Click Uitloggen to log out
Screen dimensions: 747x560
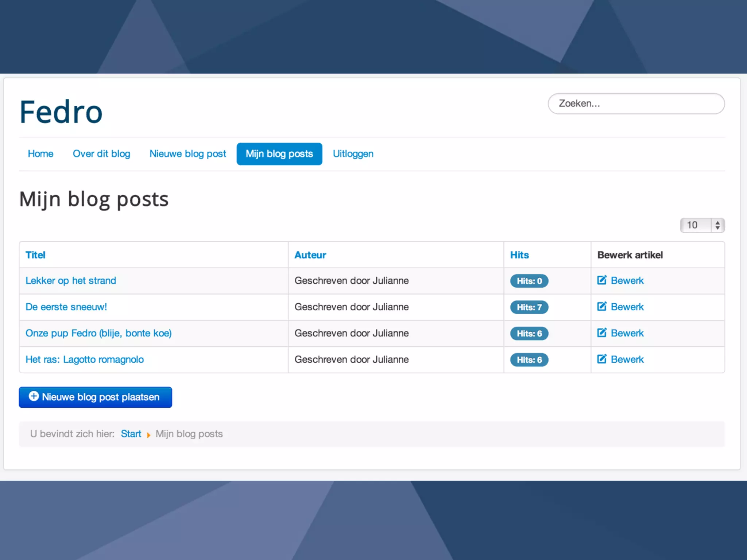pyautogui.click(x=353, y=153)
